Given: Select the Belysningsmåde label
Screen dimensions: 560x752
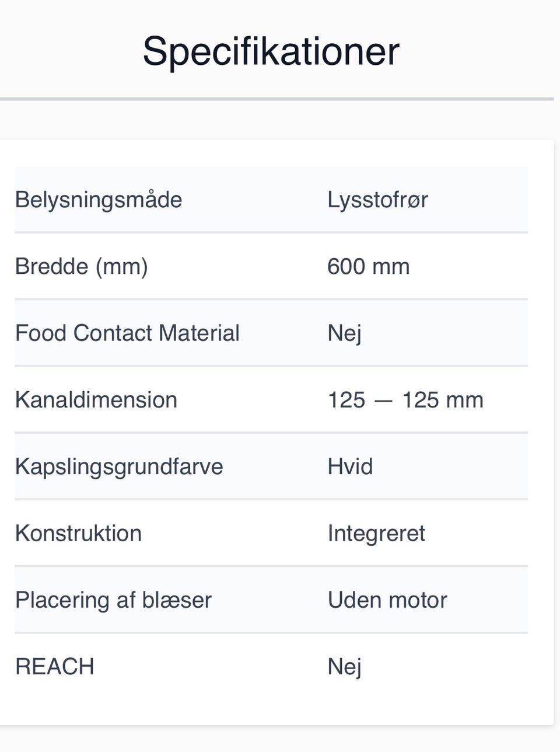Looking at the screenshot, I should [x=99, y=200].
